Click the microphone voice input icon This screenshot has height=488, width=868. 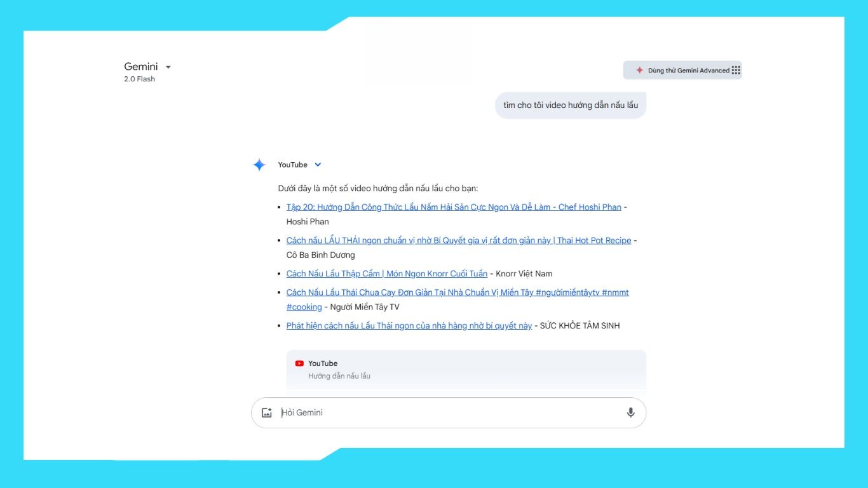coord(630,412)
